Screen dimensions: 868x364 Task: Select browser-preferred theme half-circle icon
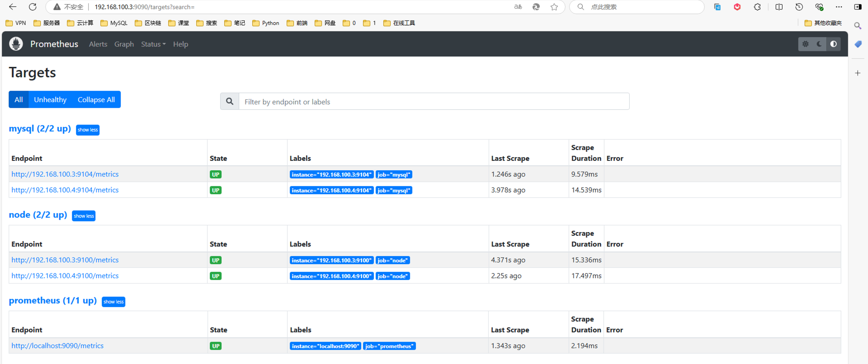click(x=833, y=44)
